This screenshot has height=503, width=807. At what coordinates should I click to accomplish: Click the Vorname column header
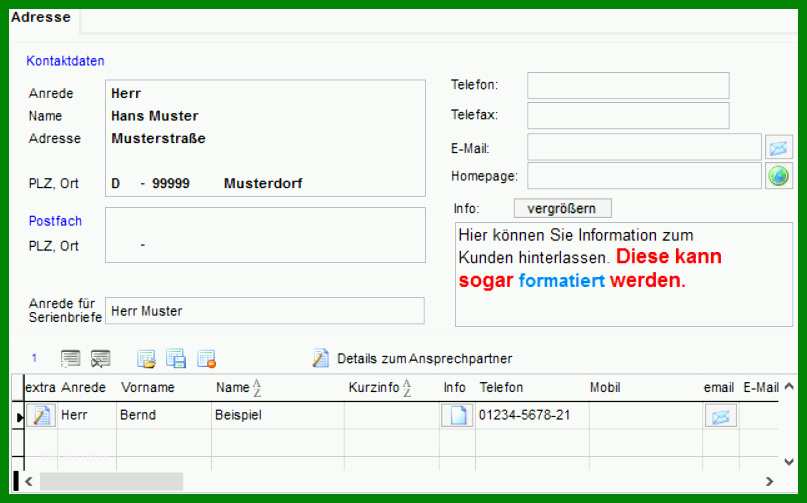pyautogui.click(x=148, y=387)
